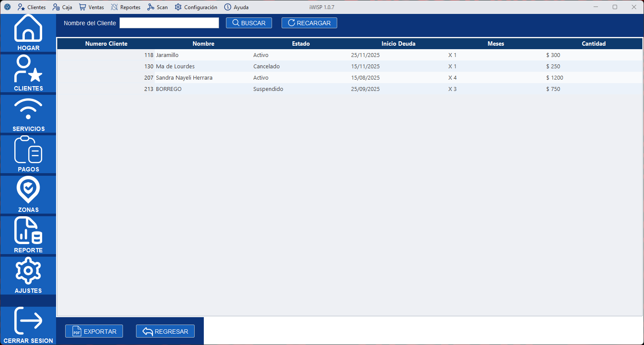Open the Scan menu
The height and width of the screenshot is (345, 644).
(157, 7)
